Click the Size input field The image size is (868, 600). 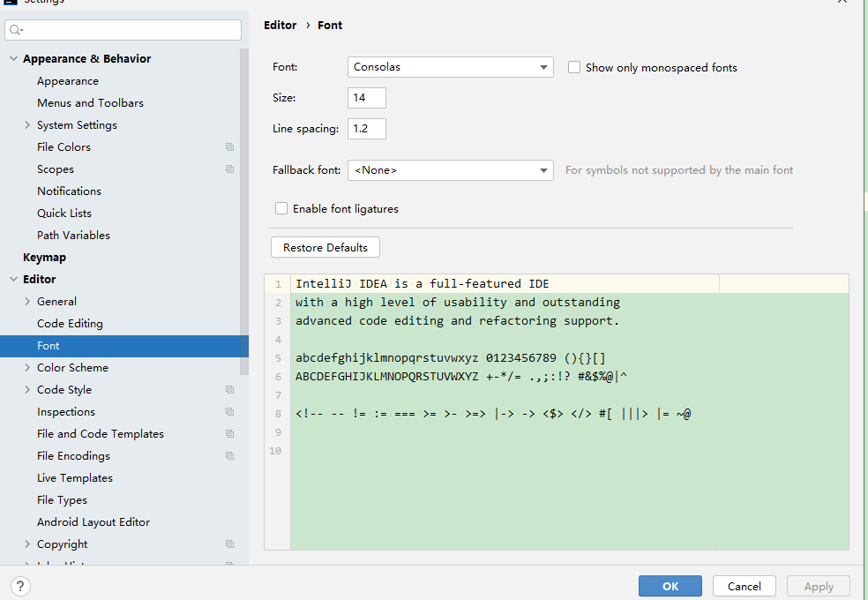point(366,98)
